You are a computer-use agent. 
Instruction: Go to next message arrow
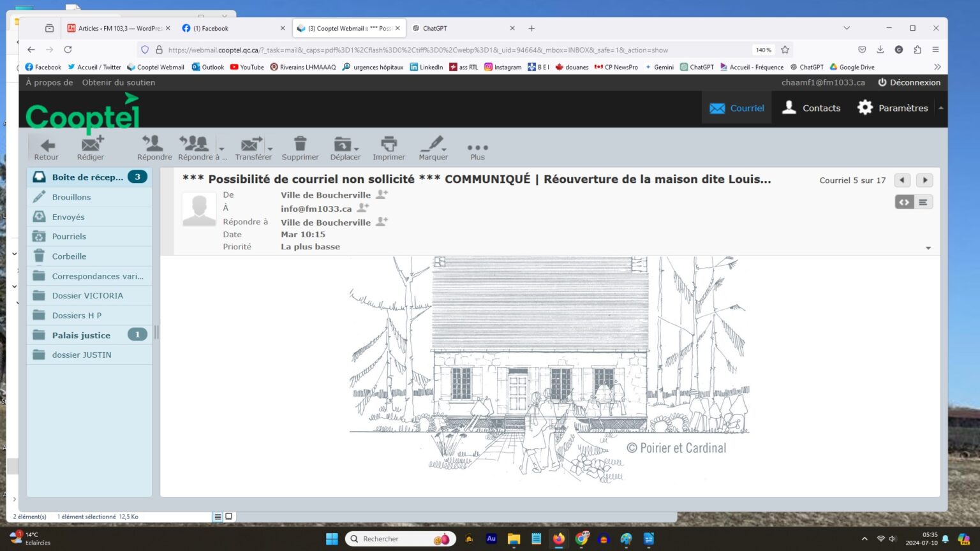pos(924,180)
